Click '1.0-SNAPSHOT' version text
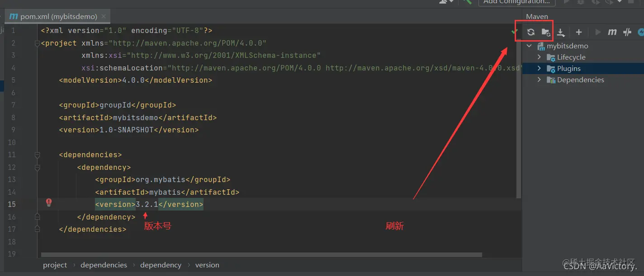Image resolution: width=644 pixels, height=276 pixels. 127,130
